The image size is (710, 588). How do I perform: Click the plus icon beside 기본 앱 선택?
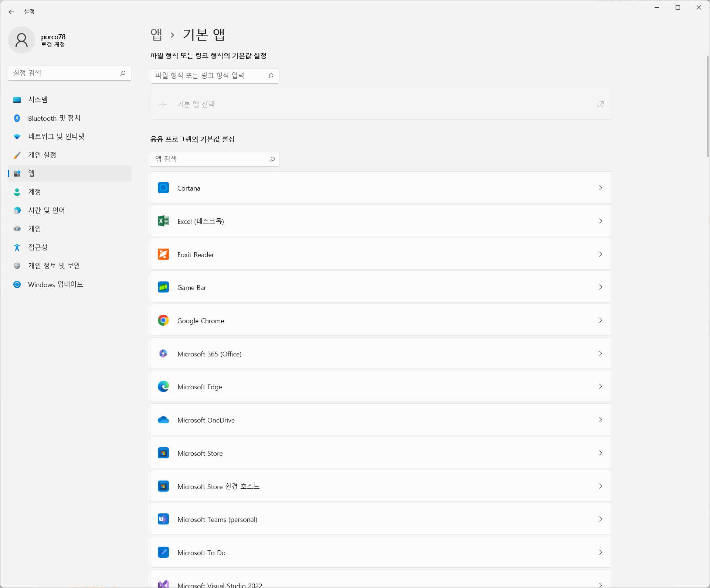163,104
